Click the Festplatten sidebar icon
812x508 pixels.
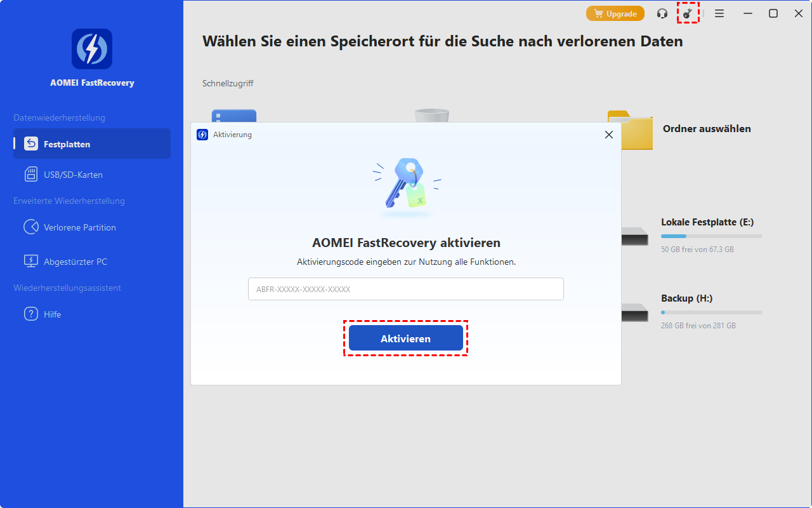tap(31, 144)
